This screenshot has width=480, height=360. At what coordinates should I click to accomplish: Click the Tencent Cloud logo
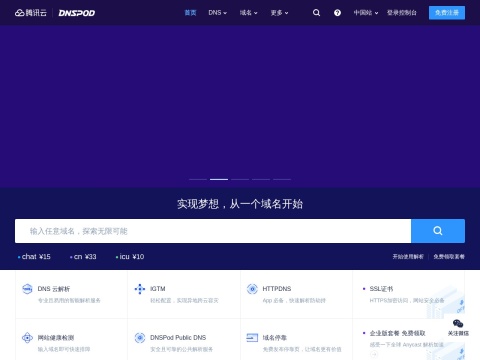tap(31, 13)
